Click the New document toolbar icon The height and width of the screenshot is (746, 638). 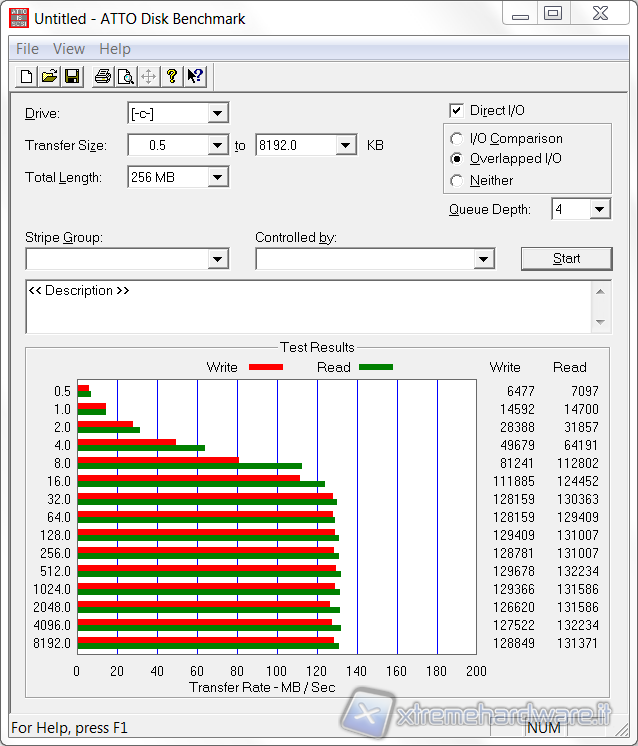pyautogui.click(x=27, y=77)
